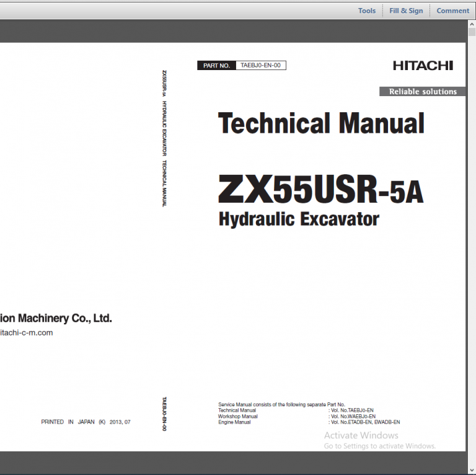Viewport: 476px width, 475px height.
Task: Click the PART NO. label
Action: [216, 66]
